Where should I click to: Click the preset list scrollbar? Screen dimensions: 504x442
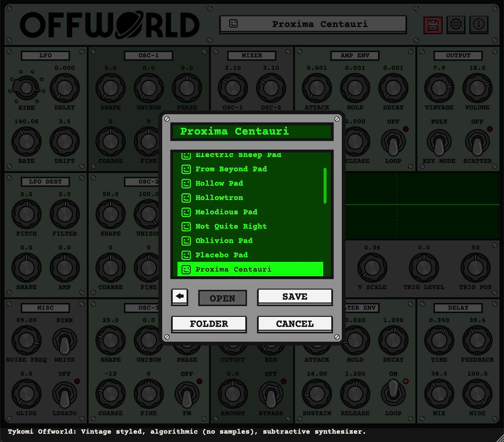[x=325, y=186]
